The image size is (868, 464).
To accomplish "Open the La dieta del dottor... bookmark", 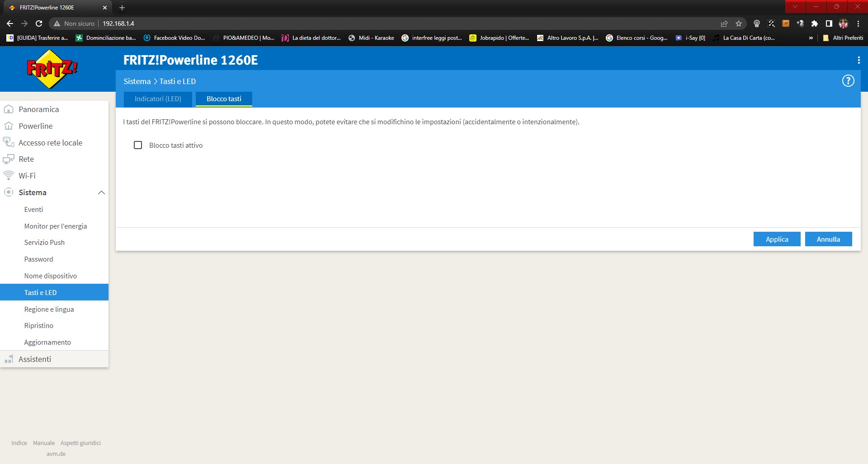I will click(x=311, y=38).
